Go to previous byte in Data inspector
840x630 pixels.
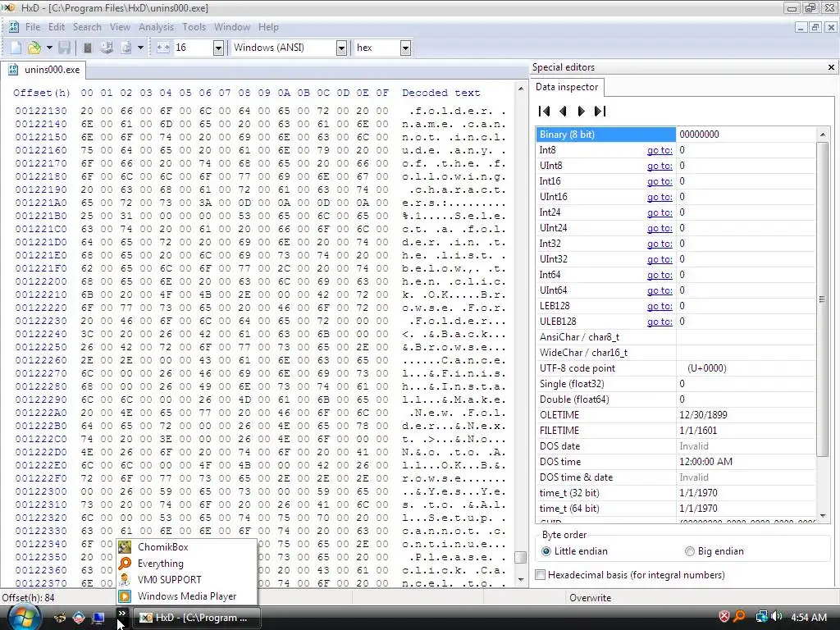coord(563,111)
